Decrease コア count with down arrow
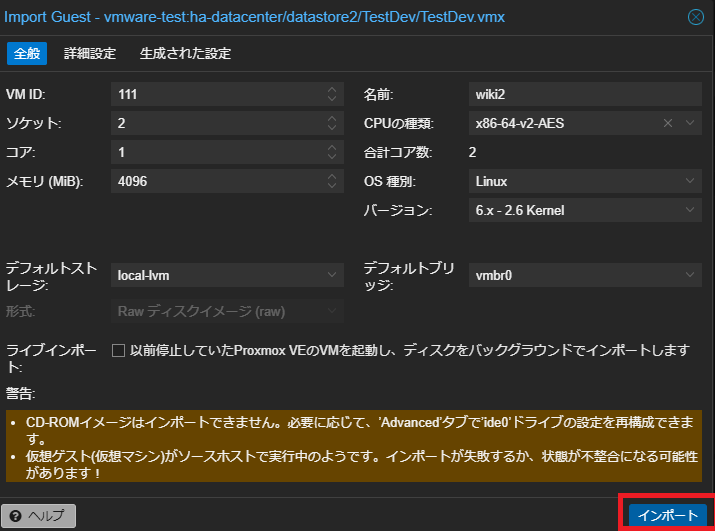Image resolution: width=715 pixels, height=531 pixels. [x=332, y=157]
